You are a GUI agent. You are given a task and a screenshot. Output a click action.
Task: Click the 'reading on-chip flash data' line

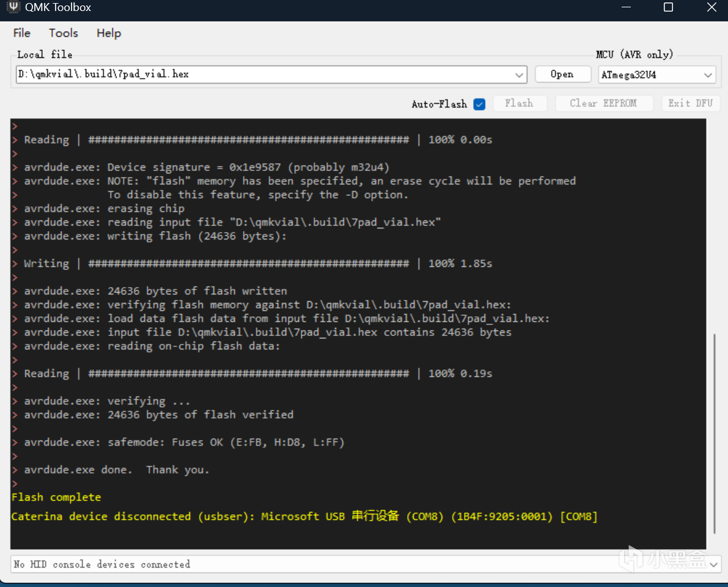click(152, 346)
